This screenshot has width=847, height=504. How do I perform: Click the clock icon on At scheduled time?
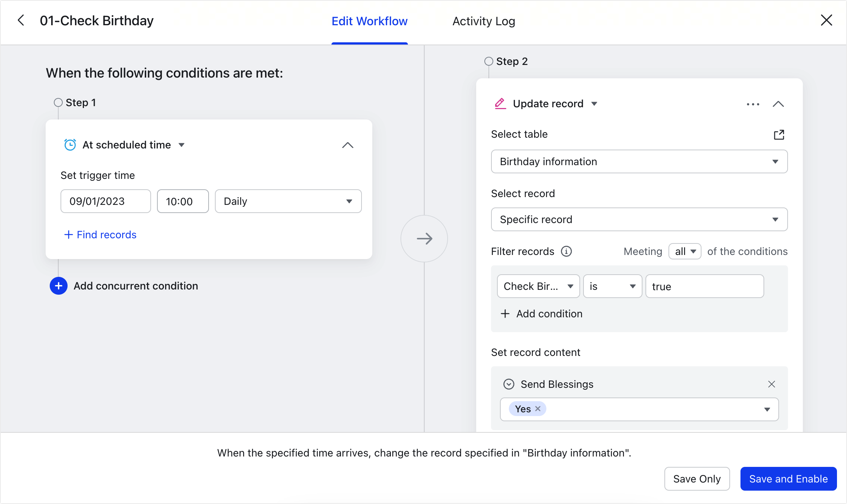(70, 145)
